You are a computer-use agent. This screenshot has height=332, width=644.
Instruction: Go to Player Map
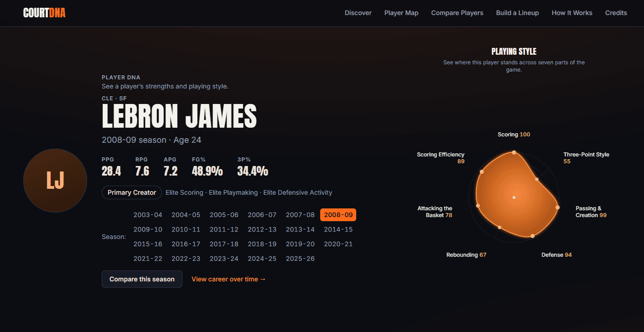[x=401, y=13]
